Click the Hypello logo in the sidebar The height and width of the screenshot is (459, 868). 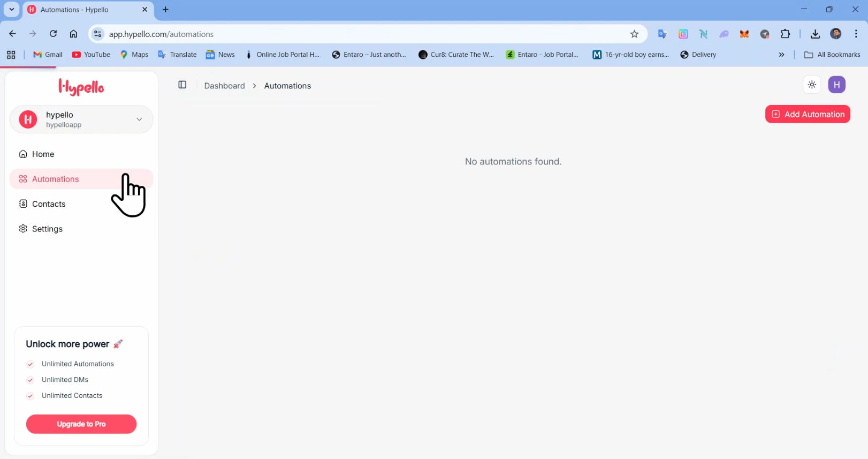coord(81,87)
